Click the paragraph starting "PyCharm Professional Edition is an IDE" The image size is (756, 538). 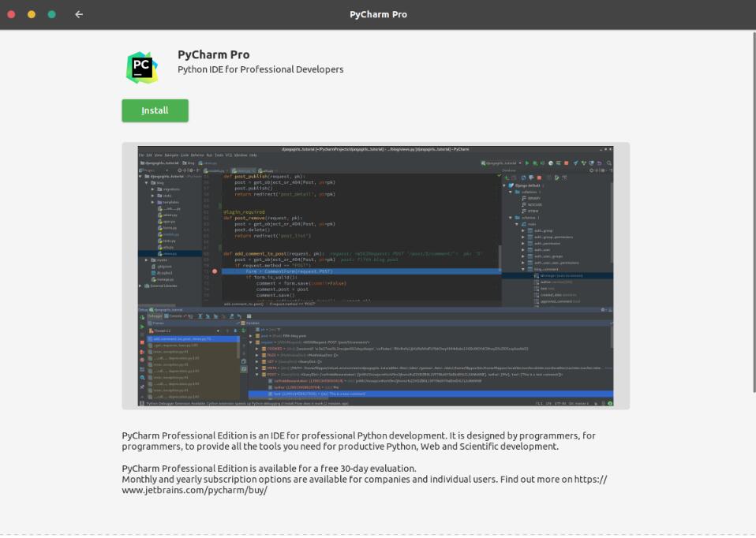coord(359,441)
